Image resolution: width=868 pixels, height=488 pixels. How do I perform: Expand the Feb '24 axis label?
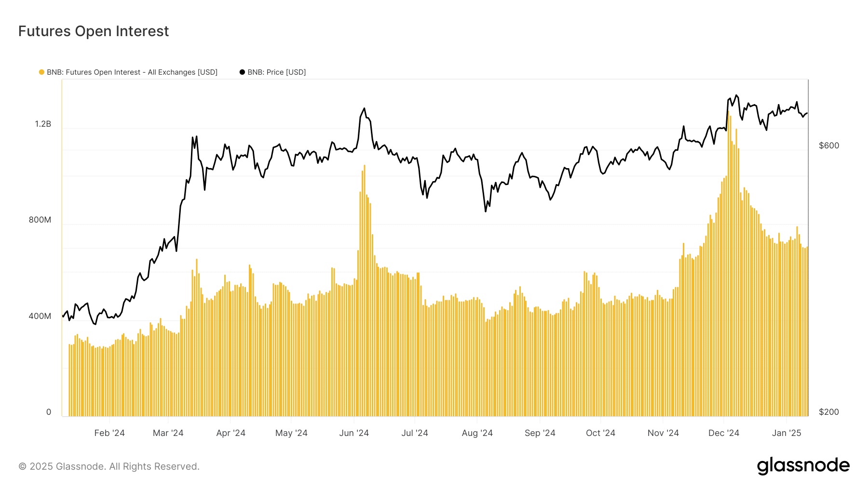110,433
